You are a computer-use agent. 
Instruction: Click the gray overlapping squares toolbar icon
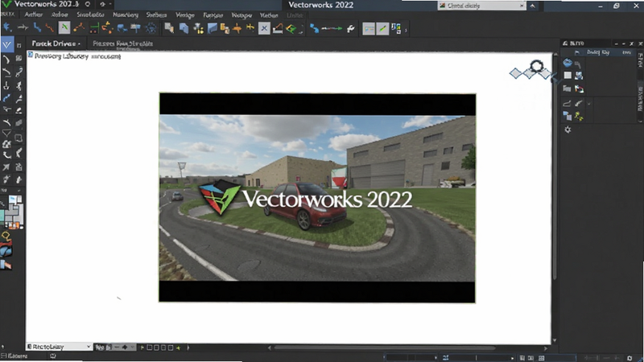(169, 28)
